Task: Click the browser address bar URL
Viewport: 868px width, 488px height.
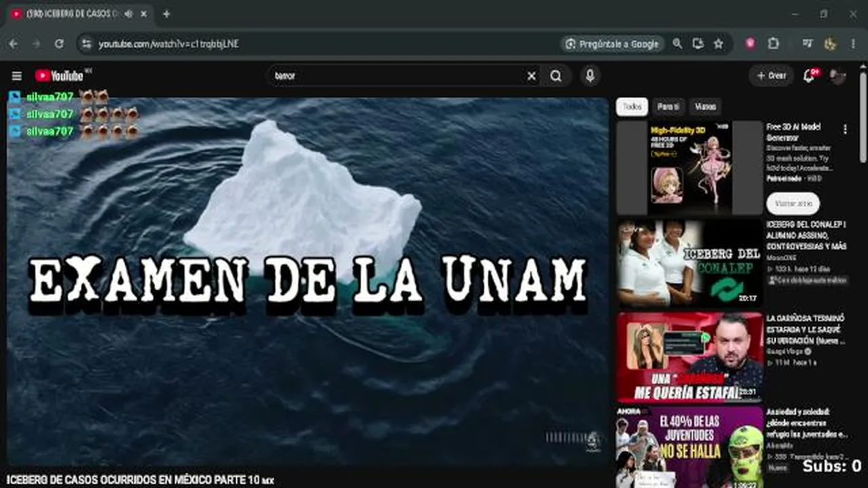Action: point(169,43)
